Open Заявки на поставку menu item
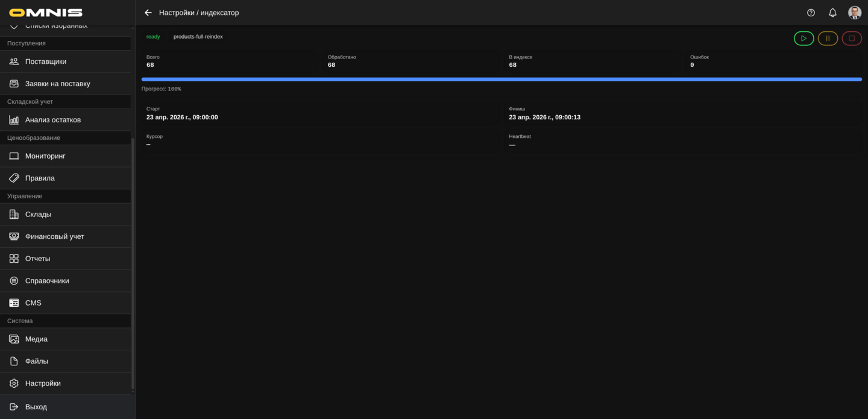The height and width of the screenshot is (419, 868). click(x=57, y=84)
